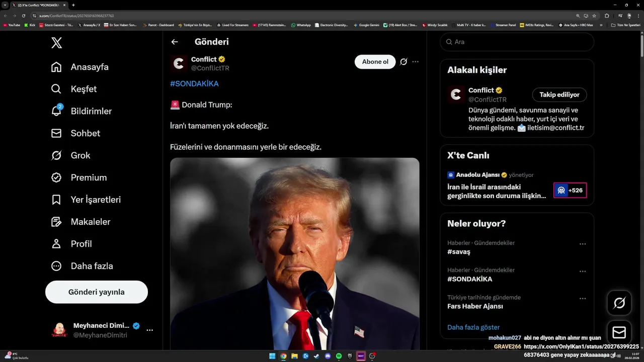
Task: Click the browser address bar URL
Action: point(76,16)
